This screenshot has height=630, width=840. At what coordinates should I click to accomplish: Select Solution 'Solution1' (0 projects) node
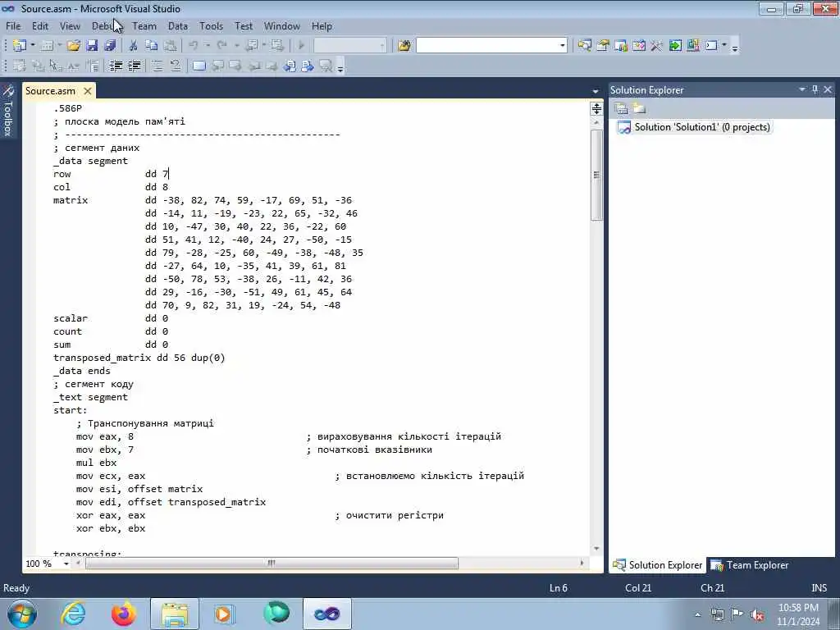tap(694, 127)
